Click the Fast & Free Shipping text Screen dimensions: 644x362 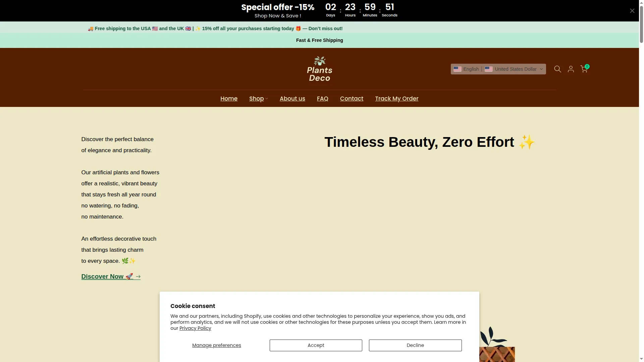319,40
